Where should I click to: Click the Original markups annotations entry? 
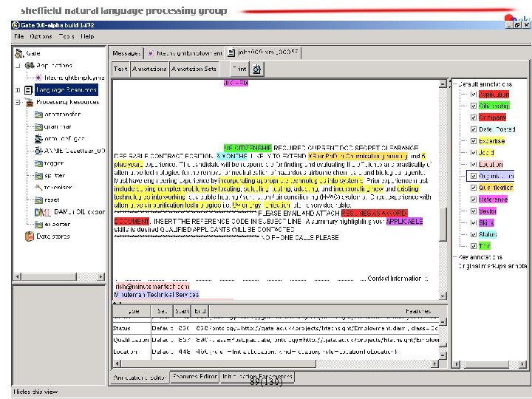493,266
